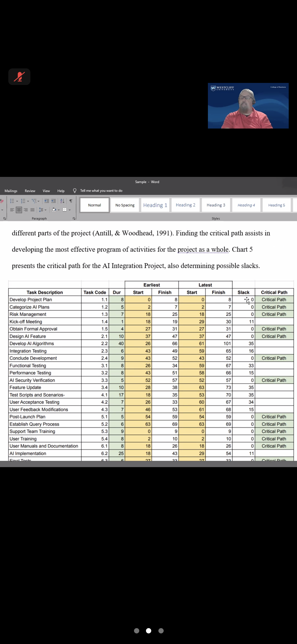Open Font dialog launcher at ribbon left
The height and width of the screenshot is (644, 297).
5,219
